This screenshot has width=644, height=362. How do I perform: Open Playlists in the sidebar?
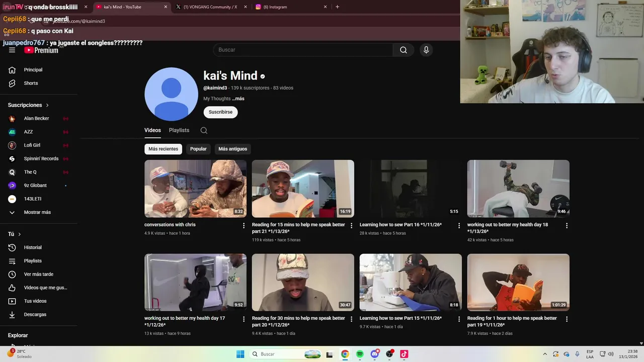(x=33, y=261)
